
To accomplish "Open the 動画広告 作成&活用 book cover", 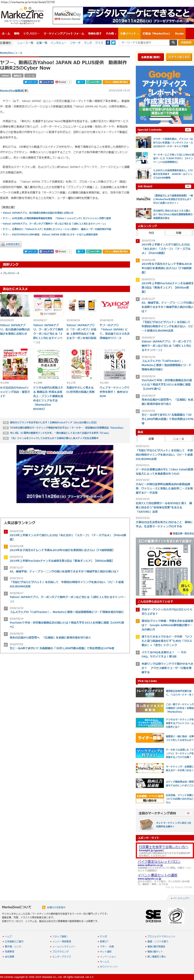I will [x=48, y=364].
